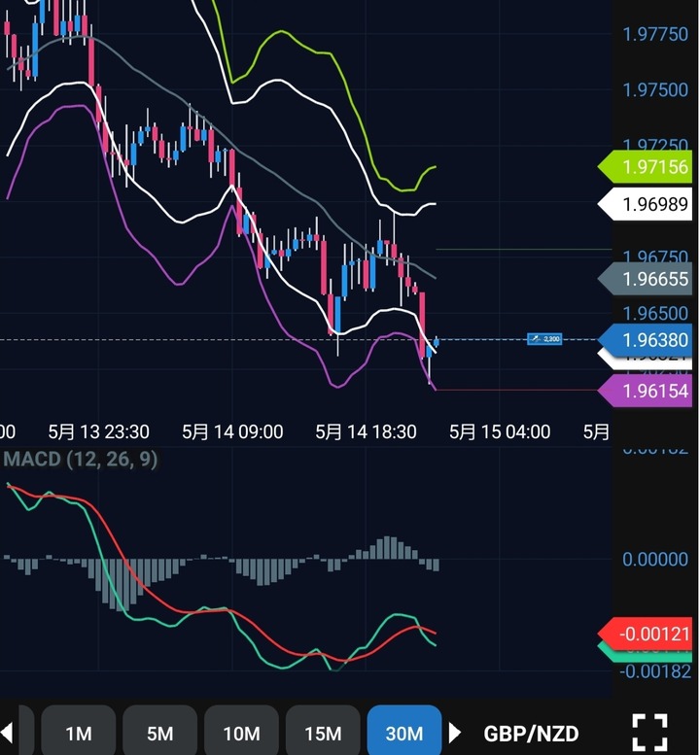This screenshot has width=700, height=755.
Task: Tap the green 1.97156 upper band label
Action: point(646,166)
